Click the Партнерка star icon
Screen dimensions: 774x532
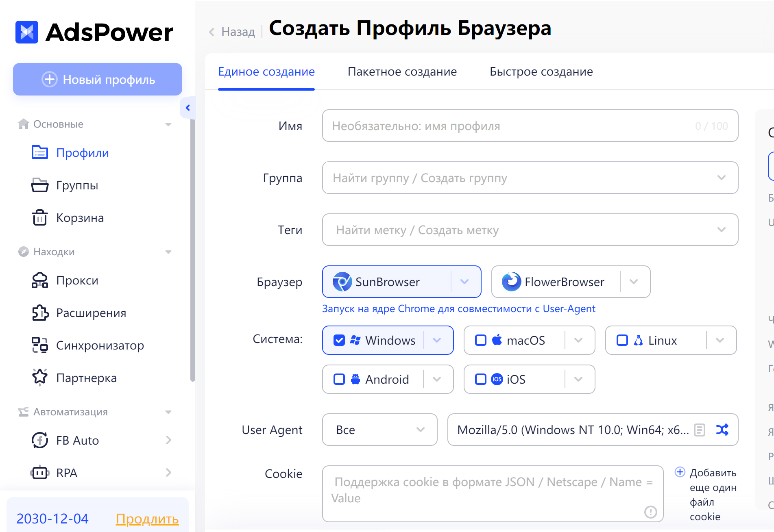40,377
